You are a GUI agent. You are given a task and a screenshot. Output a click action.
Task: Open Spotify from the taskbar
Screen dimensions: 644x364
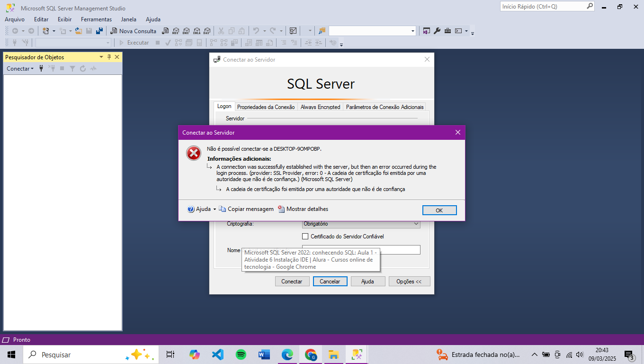241,354
